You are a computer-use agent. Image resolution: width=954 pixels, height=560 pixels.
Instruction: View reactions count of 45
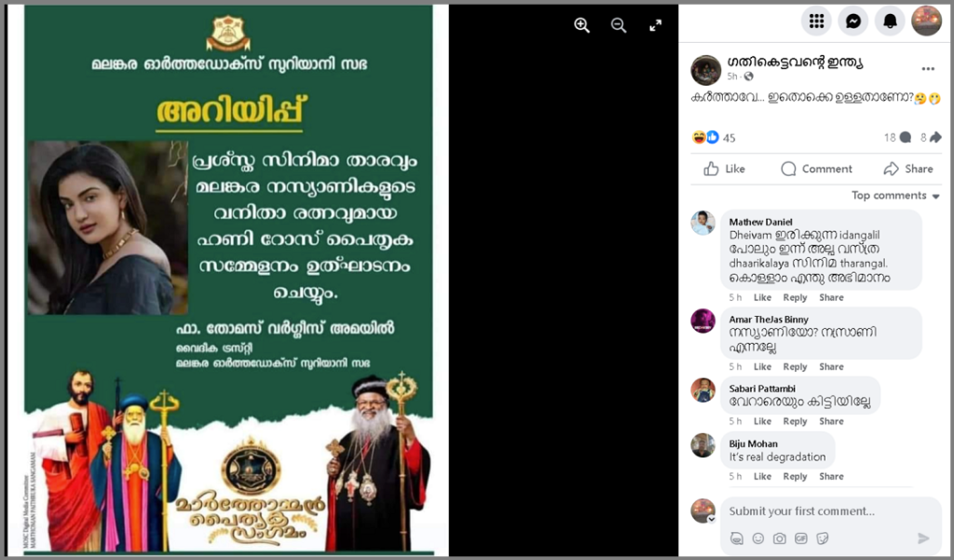[x=729, y=138]
